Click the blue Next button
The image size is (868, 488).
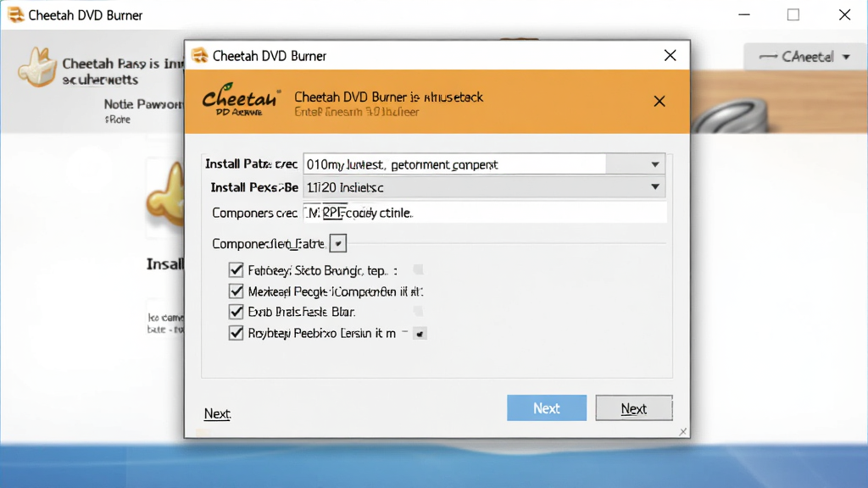(x=547, y=408)
